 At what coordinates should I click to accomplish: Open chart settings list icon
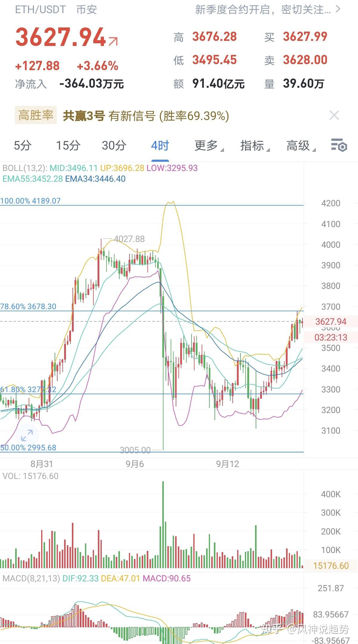point(339,145)
